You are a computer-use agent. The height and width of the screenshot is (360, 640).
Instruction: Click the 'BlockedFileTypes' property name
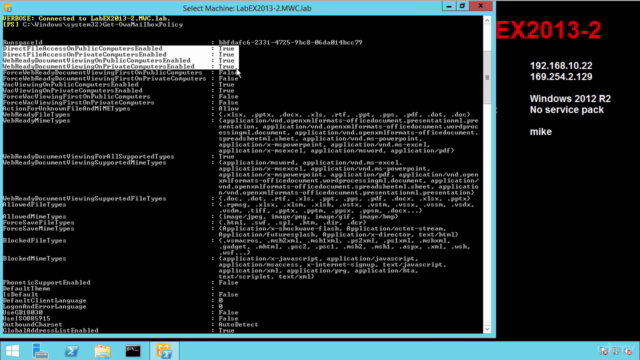(35, 240)
